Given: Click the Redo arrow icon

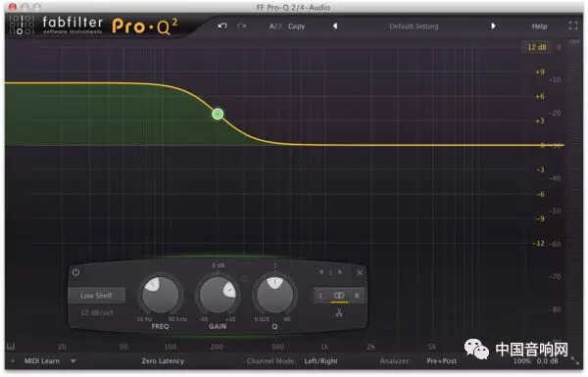Looking at the screenshot, I should (241, 26).
